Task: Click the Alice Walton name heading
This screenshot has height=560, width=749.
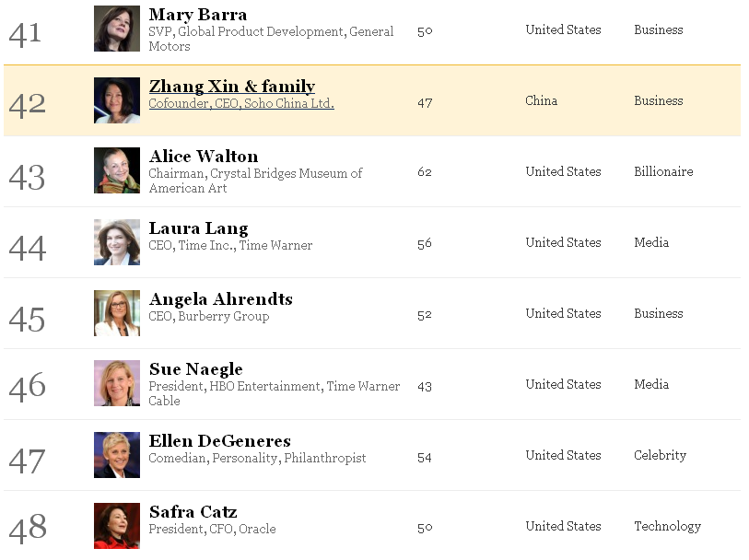Action: tap(204, 157)
